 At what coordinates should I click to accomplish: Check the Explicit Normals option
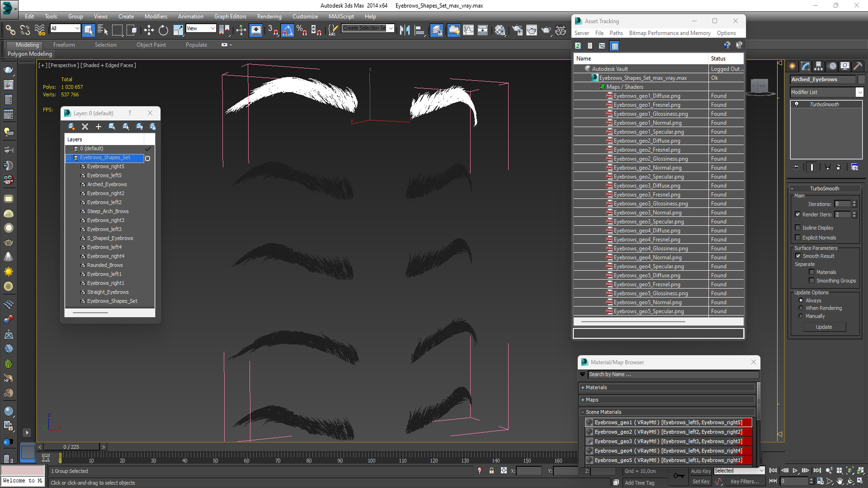pyautogui.click(x=797, y=238)
